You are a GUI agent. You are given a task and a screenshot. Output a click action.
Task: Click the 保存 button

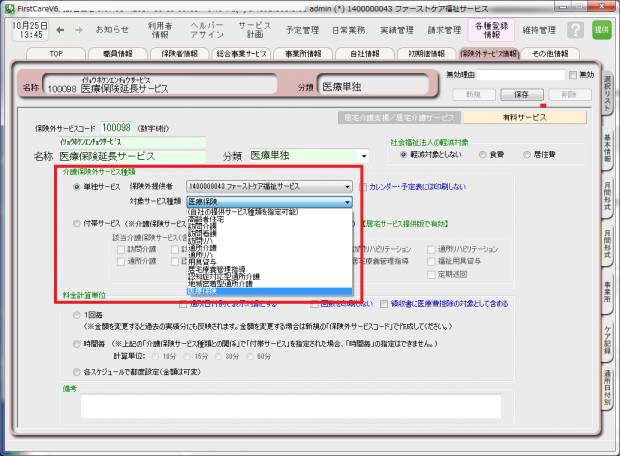click(x=521, y=93)
